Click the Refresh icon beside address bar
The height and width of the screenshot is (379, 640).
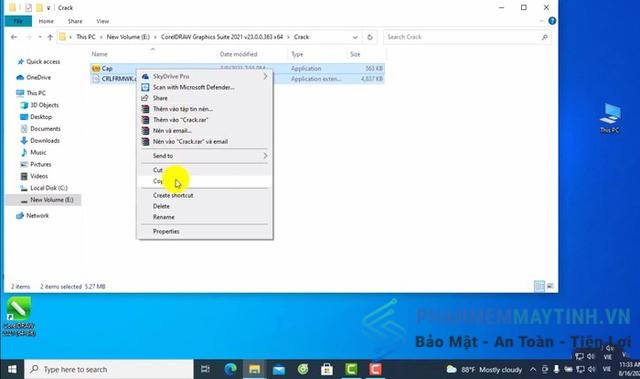[x=370, y=37]
